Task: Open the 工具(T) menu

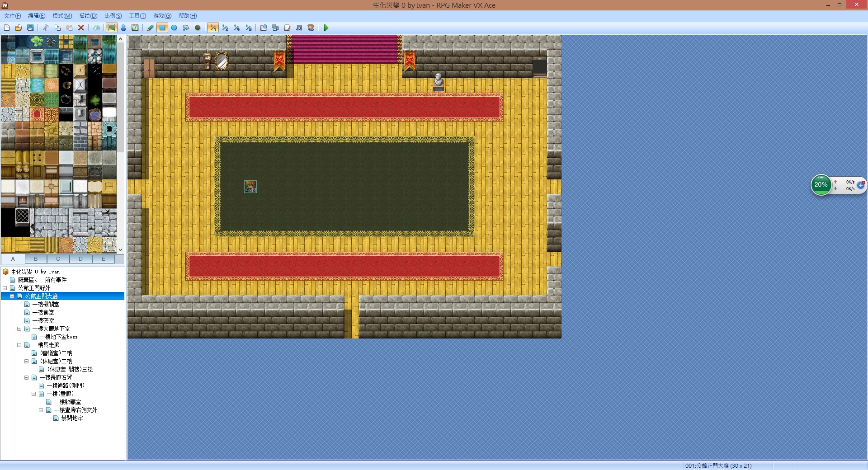Action: click(137, 16)
